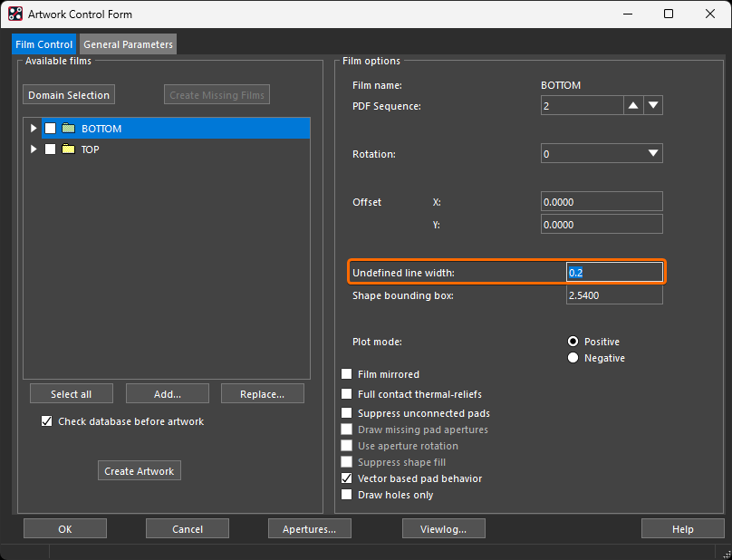Disable Vector based pad behavior
The image size is (732, 560).
point(347,478)
